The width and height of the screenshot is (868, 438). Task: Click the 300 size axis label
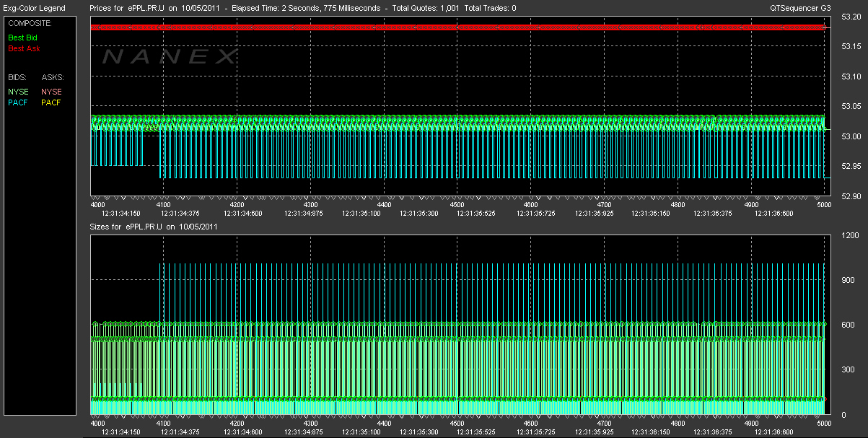coord(848,370)
